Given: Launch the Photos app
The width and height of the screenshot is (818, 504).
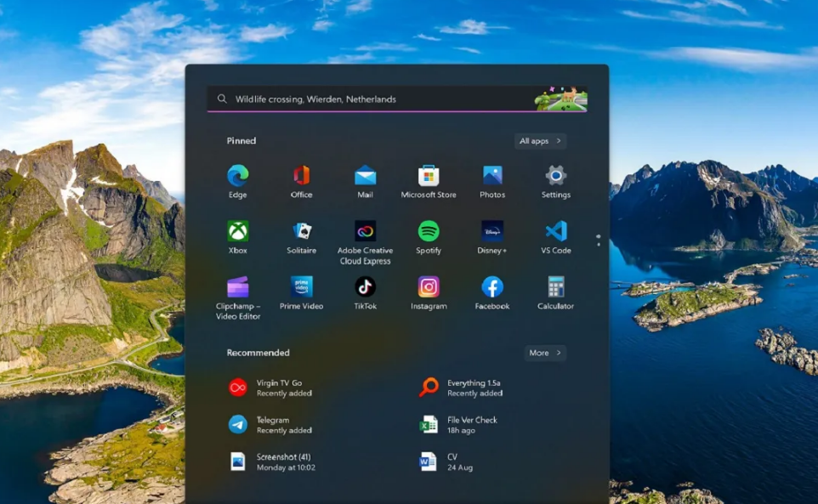Looking at the screenshot, I should [x=492, y=181].
